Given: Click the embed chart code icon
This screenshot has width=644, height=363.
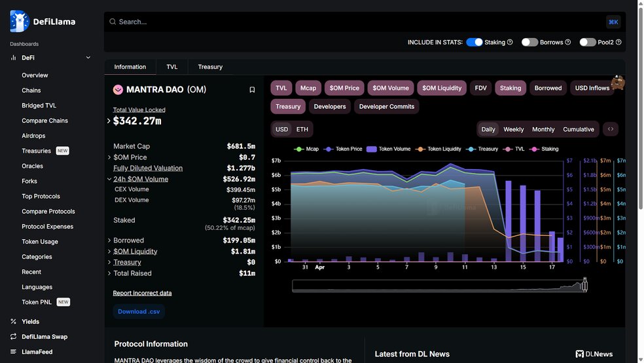Looking at the screenshot, I should pos(610,129).
